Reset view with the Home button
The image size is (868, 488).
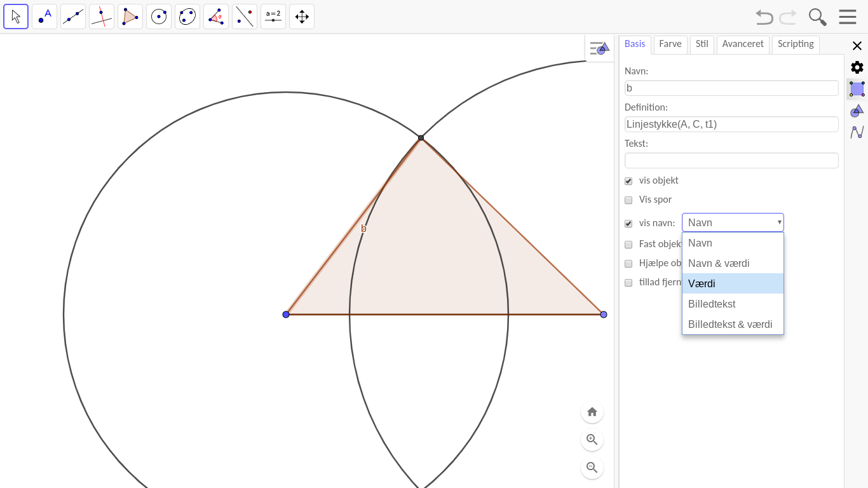pyautogui.click(x=592, y=412)
